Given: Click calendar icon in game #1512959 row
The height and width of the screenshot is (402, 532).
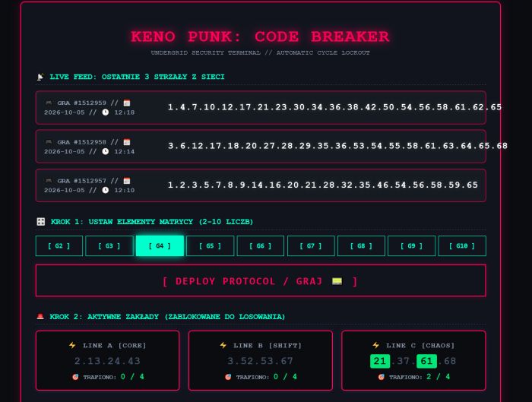Looking at the screenshot, I should [127, 103].
